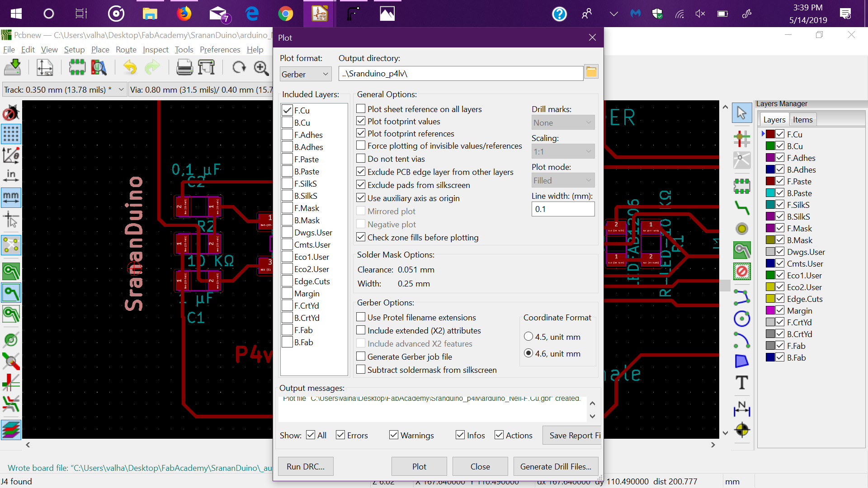
Task: Browse output directory folder icon
Action: click(591, 72)
